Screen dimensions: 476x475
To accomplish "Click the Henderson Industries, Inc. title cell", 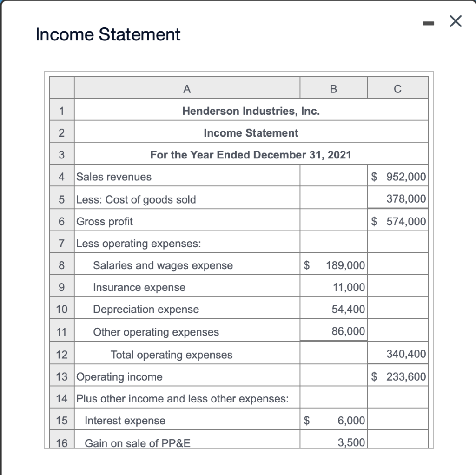I will [x=251, y=111].
